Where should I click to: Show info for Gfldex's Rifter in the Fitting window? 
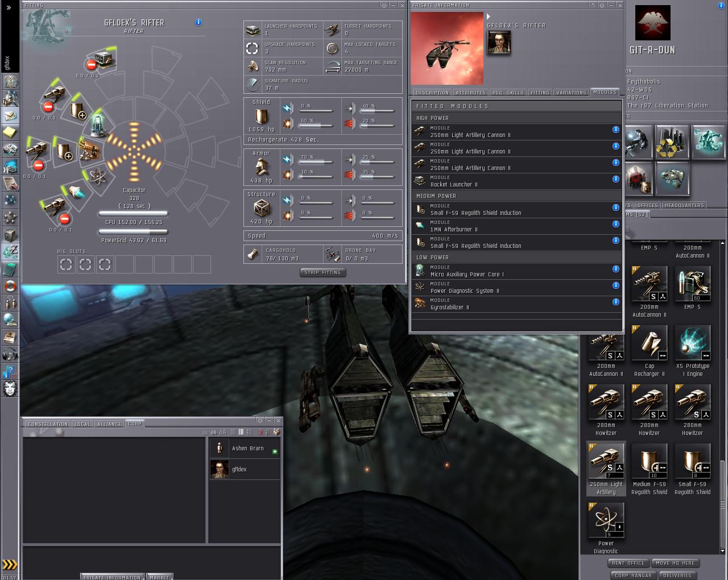(198, 22)
